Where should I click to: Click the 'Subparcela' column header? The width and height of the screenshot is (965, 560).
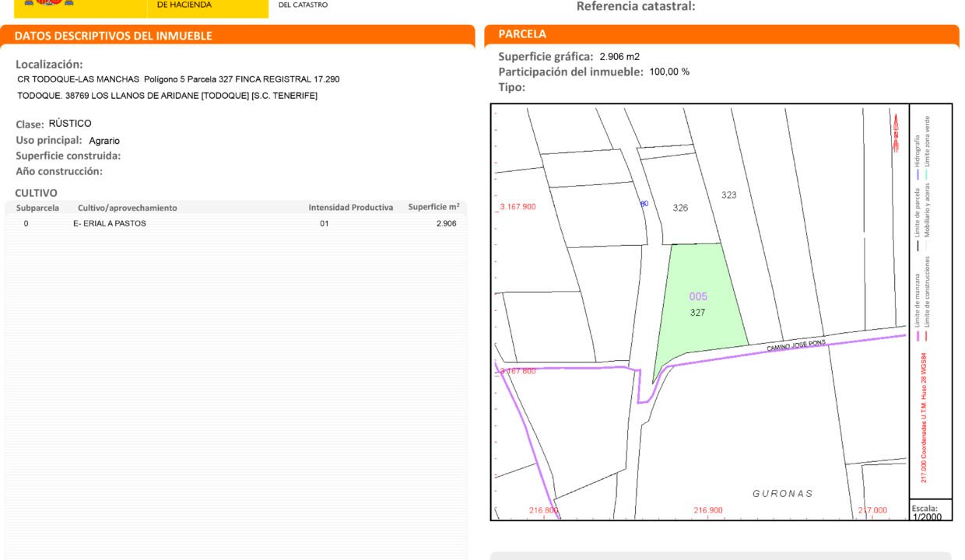pyautogui.click(x=38, y=208)
